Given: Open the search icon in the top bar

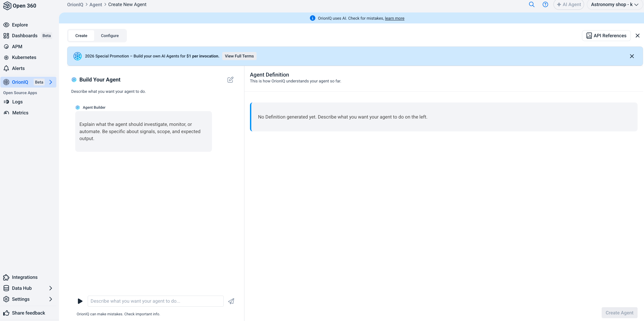Looking at the screenshot, I should pyautogui.click(x=532, y=5).
